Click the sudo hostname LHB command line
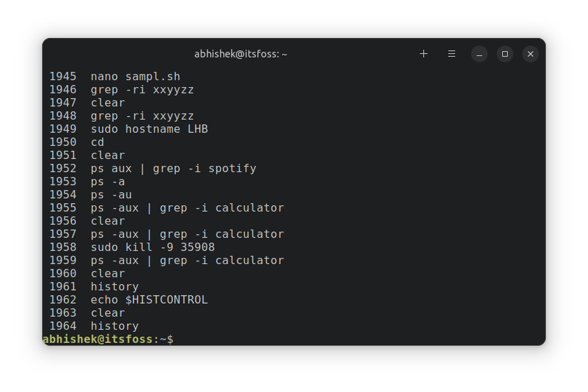 [x=129, y=129]
